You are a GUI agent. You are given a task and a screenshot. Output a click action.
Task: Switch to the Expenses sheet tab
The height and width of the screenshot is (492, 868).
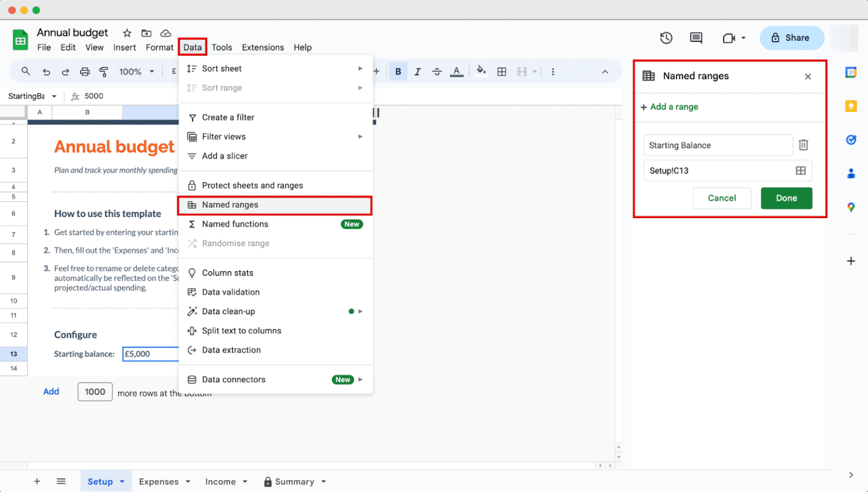160,481
